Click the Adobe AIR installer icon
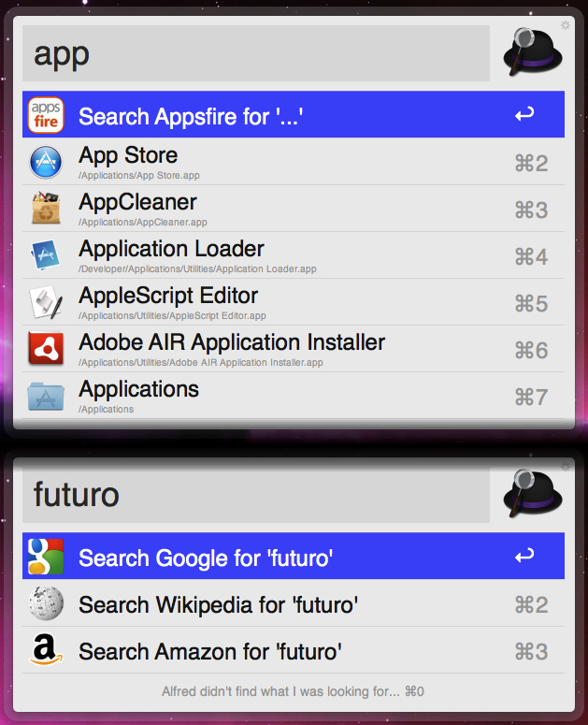The image size is (588, 725). pyautogui.click(x=45, y=348)
